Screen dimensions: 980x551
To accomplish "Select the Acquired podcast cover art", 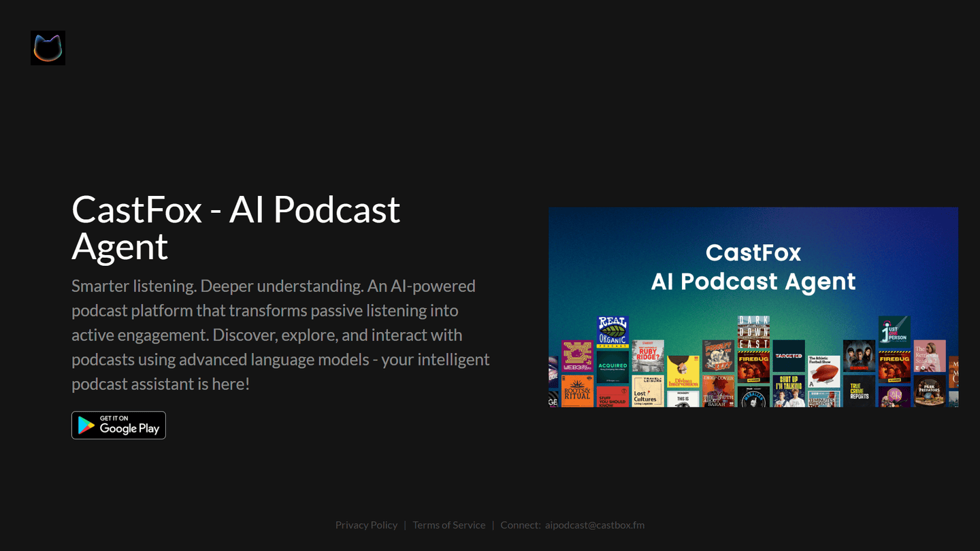I will tap(612, 367).
